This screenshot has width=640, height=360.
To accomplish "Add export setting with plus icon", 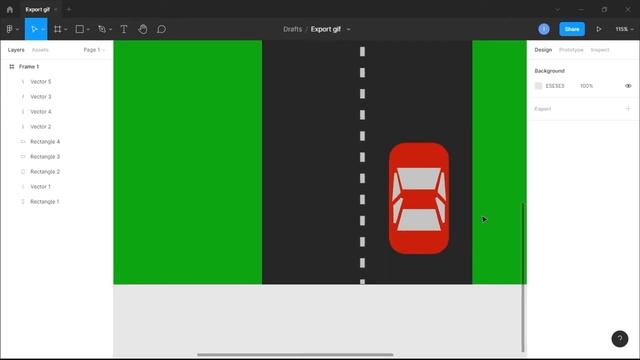I will pos(628,109).
